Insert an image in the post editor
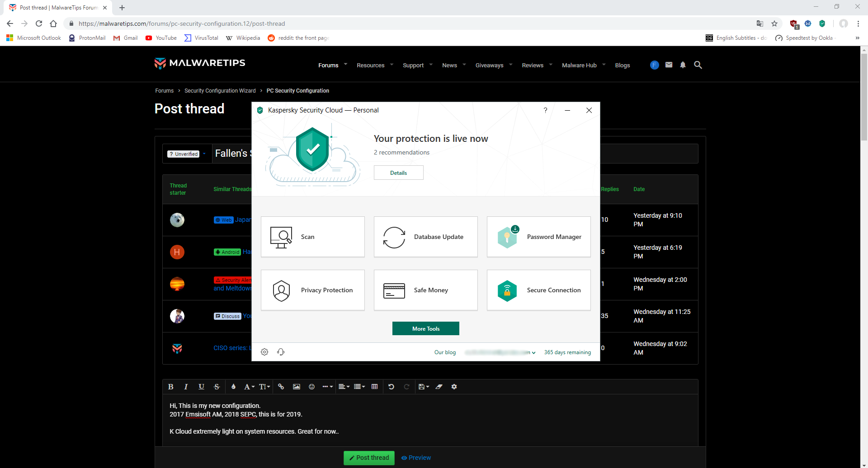868x468 pixels. (x=297, y=387)
